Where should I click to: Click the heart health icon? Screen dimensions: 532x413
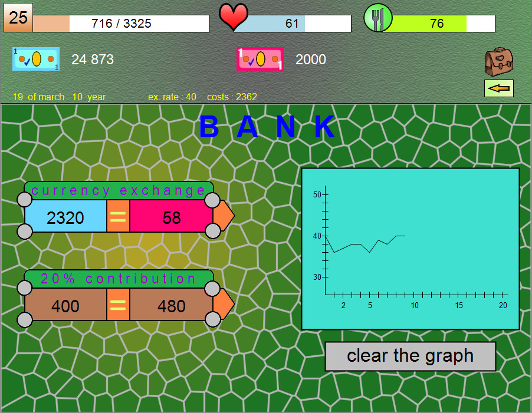pos(233,18)
